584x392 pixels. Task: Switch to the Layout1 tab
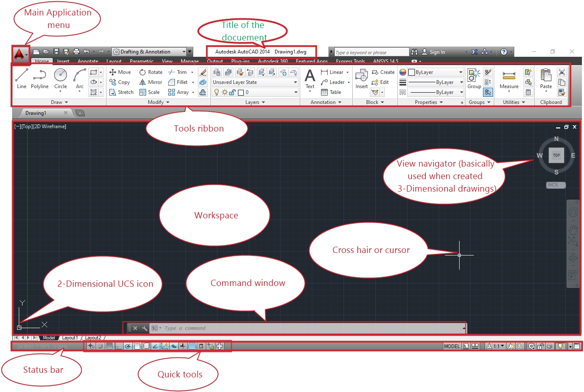point(70,338)
